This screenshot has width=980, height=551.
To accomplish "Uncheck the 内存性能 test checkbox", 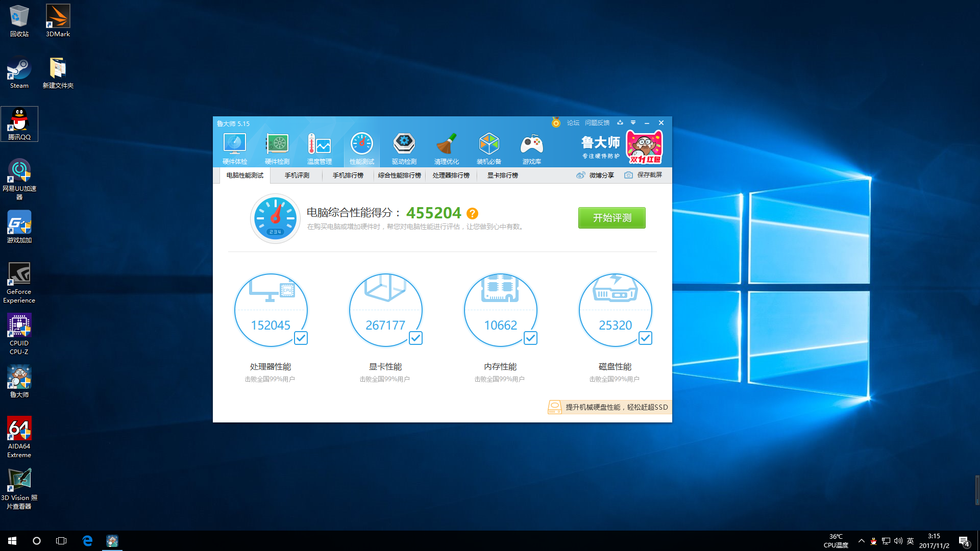I will (530, 338).
